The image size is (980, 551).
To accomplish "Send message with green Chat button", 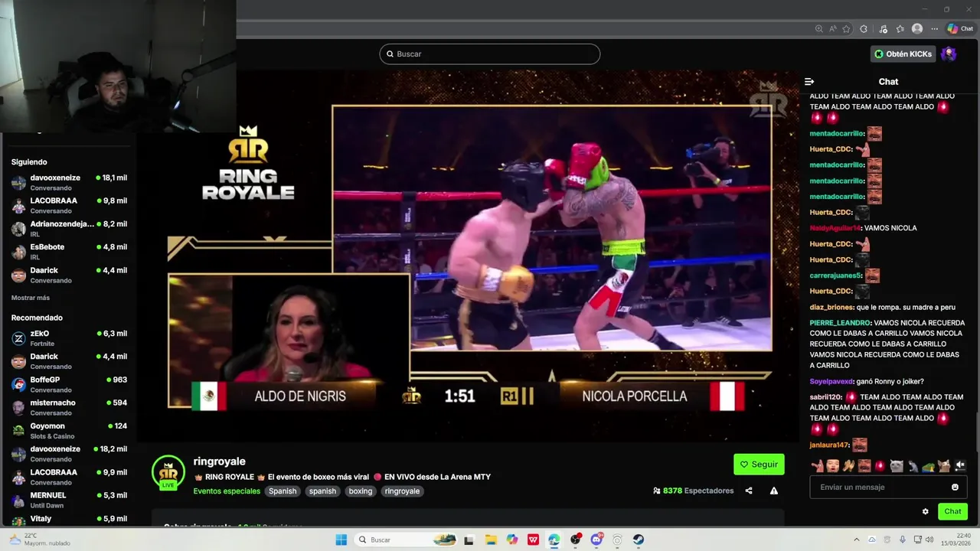I will point(952,511).
